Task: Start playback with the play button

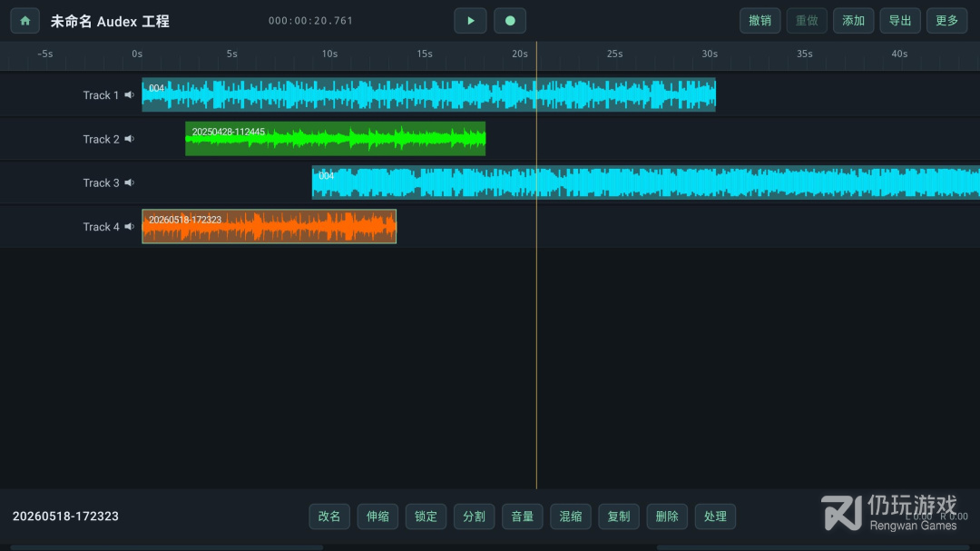Action: tap(470, 21)
